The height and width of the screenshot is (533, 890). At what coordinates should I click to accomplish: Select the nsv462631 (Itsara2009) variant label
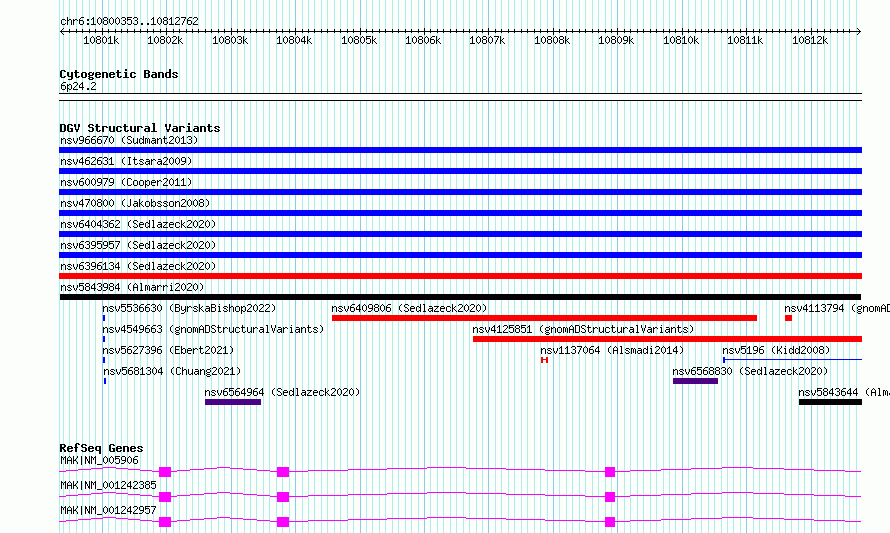pos(126,161)
